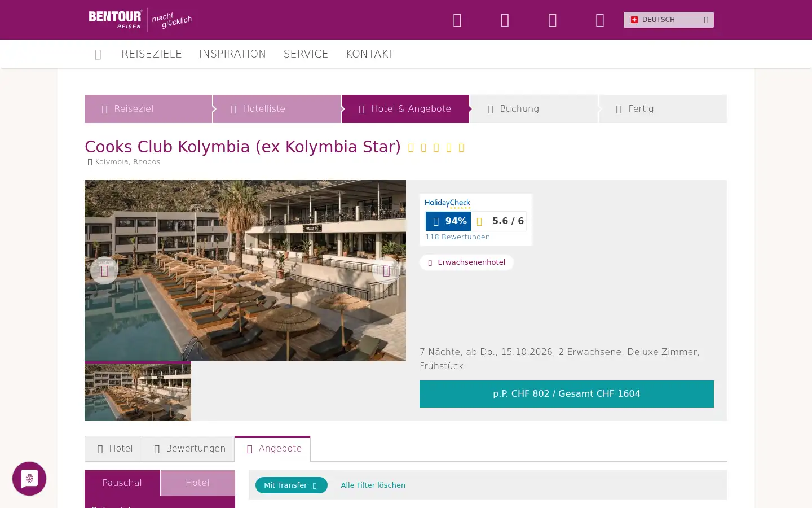
Task: Select the Hotel & Angebote step
Action: click(x=405, y=109)
